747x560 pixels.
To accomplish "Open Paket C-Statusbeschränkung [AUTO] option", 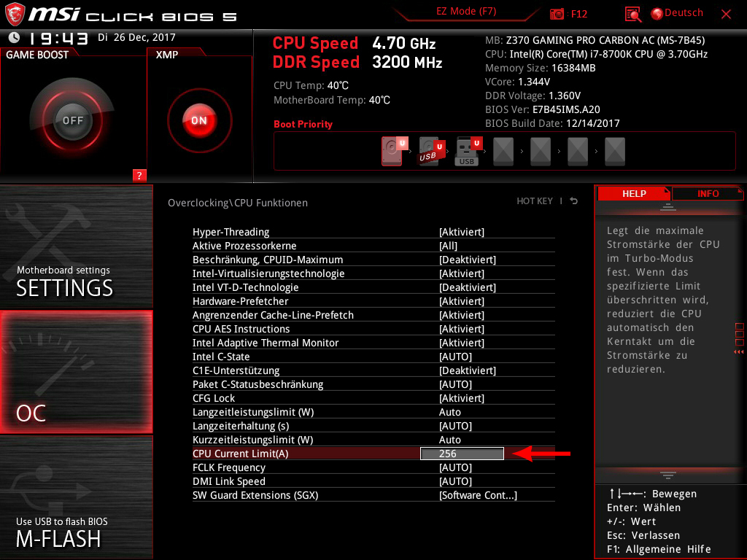I will 373,384.
